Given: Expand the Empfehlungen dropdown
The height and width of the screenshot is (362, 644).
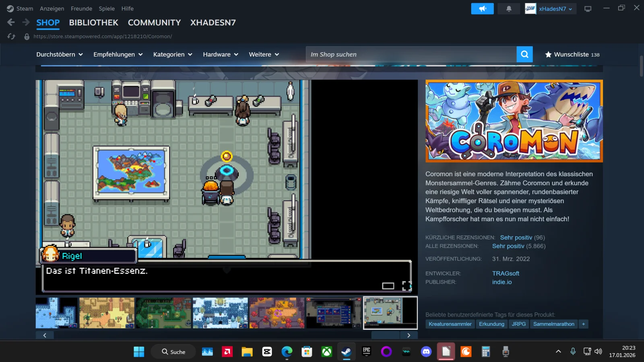Looking at the screenshot, I should coord(118,54).
